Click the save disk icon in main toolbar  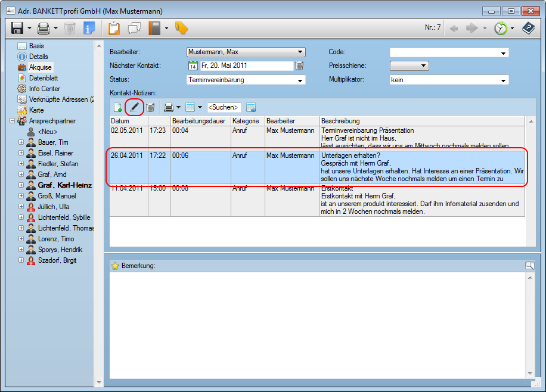click(x=17, y=28)
